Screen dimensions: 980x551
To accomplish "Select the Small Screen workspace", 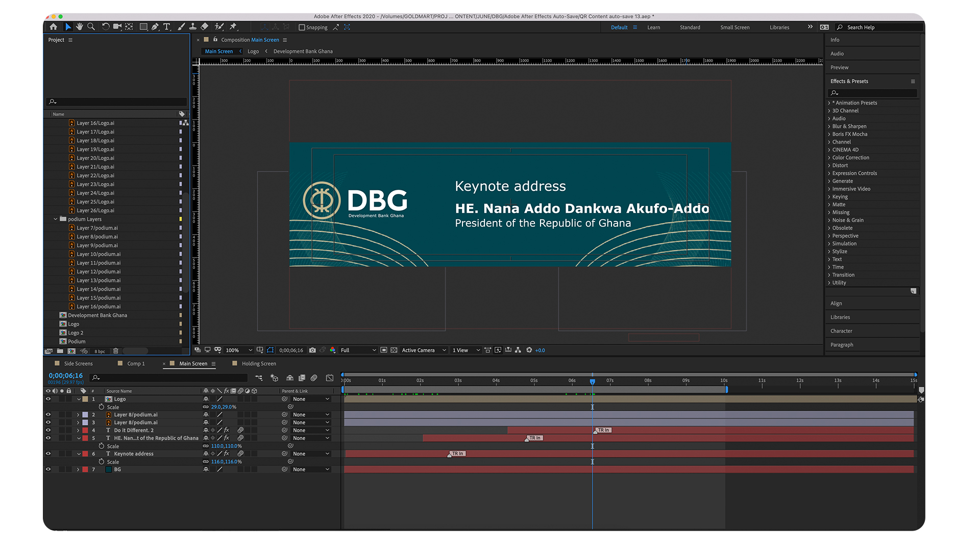I will point(735,28).
